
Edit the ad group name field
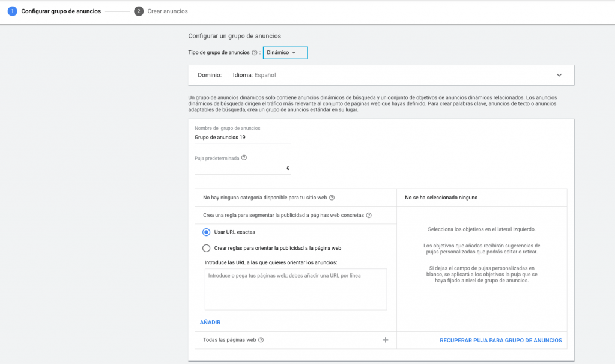(x=243, y=138)
